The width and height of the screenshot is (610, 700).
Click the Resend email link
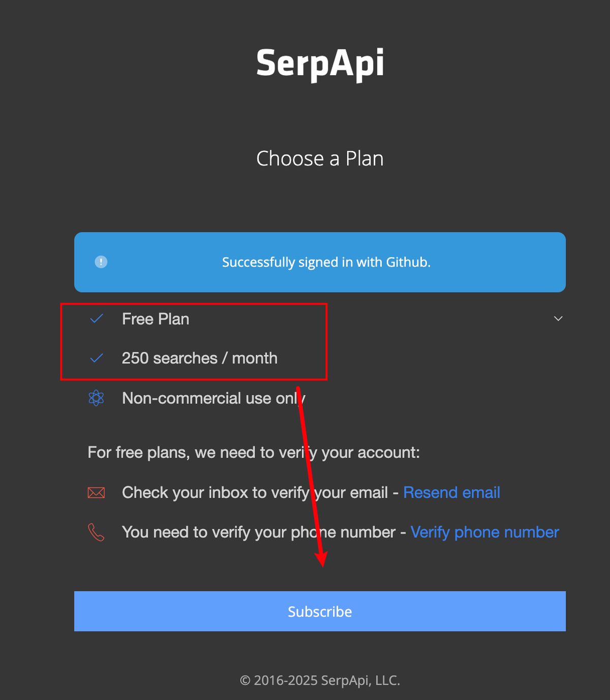451,492
